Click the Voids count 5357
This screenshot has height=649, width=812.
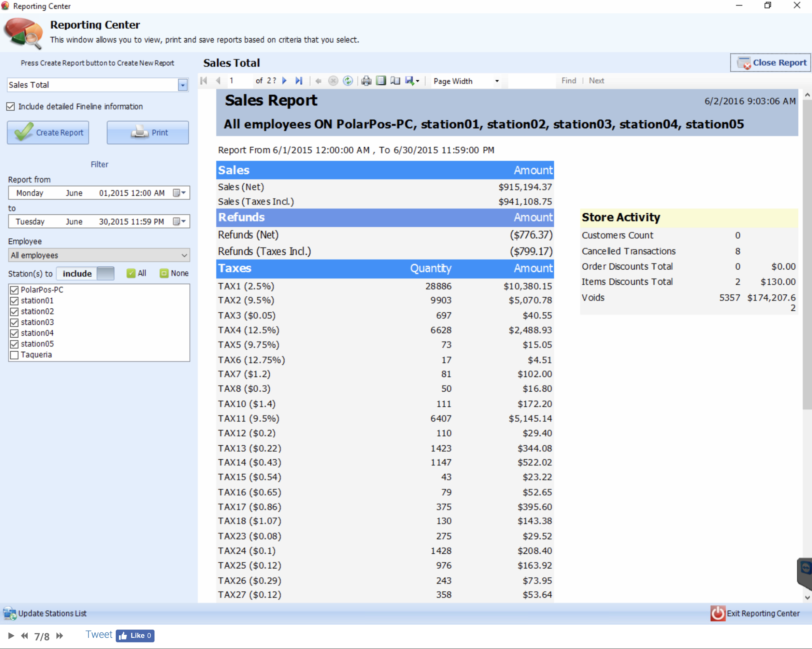(x=730, y=298)
